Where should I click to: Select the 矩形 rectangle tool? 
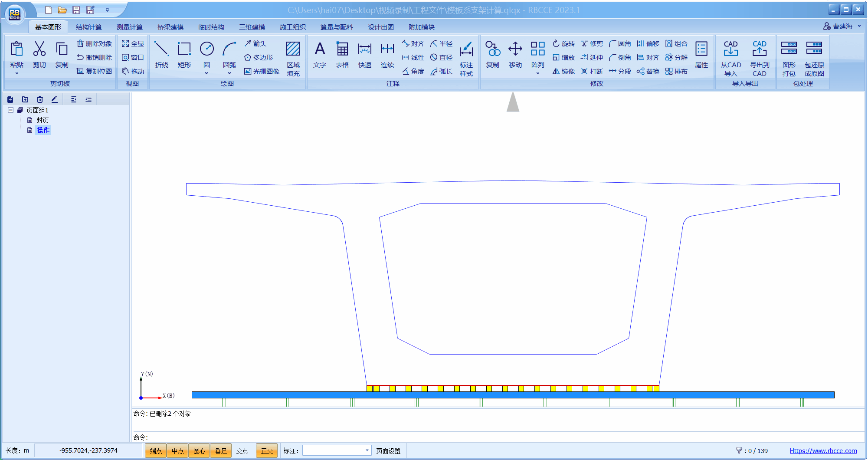184,54
